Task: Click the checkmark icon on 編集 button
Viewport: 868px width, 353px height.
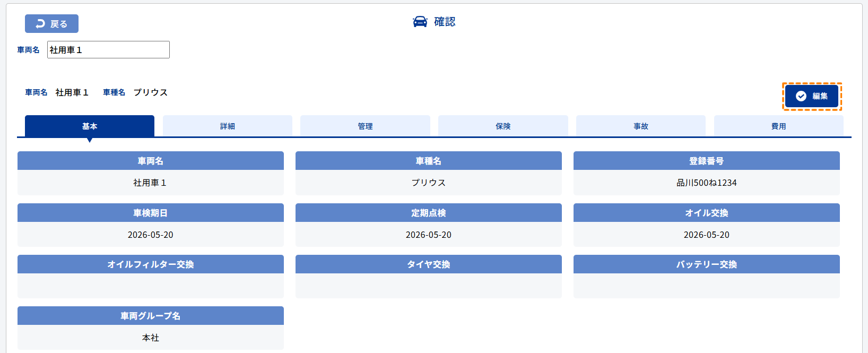Action: tap(801, 96)
